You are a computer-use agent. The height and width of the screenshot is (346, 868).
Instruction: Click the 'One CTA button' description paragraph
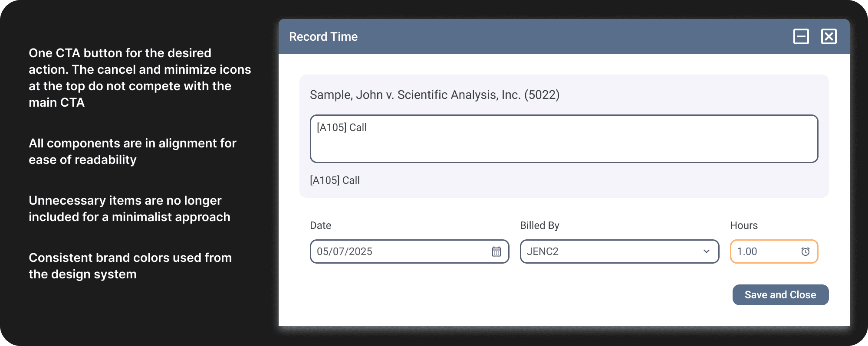coord(140,78)
